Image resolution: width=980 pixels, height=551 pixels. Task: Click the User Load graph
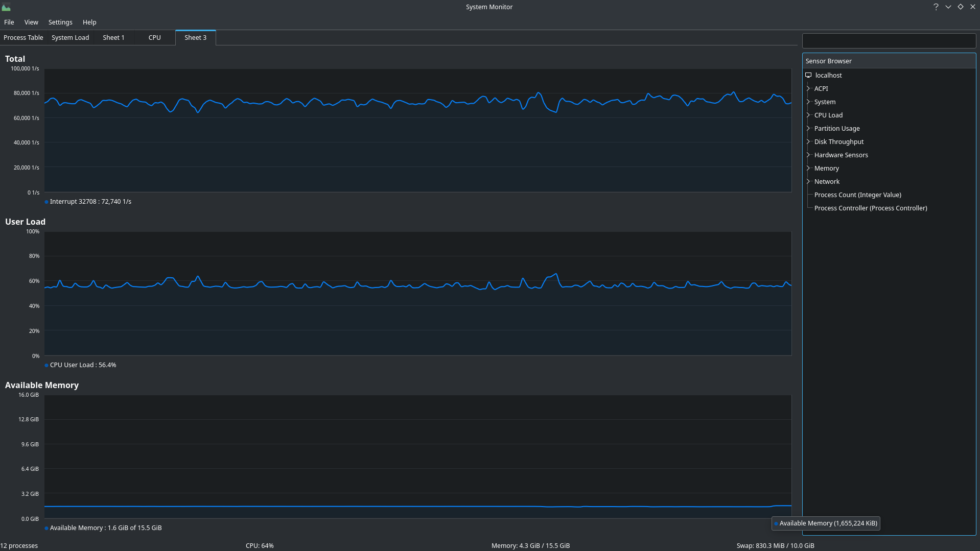[x=418, y=294]
